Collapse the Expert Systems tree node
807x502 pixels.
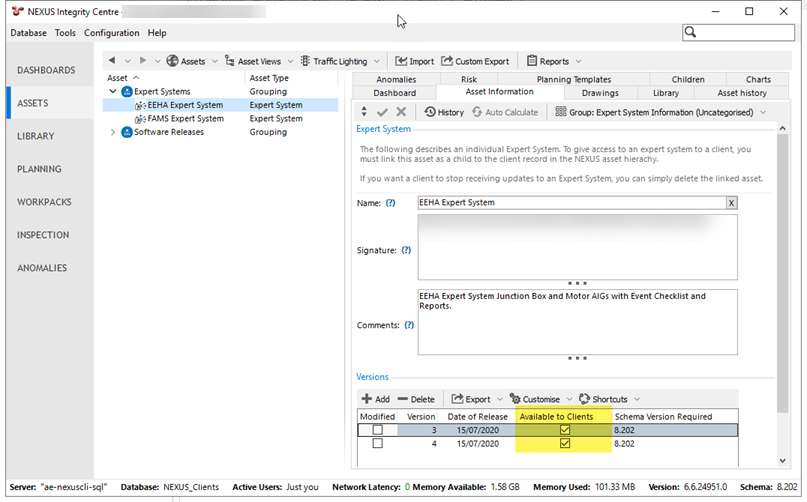pos(112,91)
